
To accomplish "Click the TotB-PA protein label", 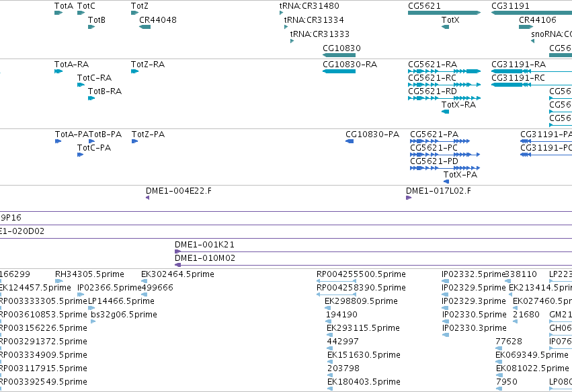I will [x=106, y=134].
